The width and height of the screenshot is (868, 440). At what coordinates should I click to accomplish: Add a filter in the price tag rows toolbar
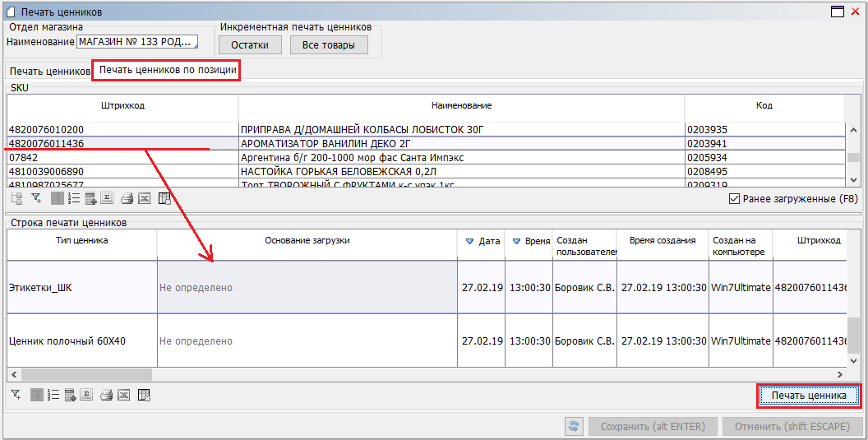click(x=16, y=395)
